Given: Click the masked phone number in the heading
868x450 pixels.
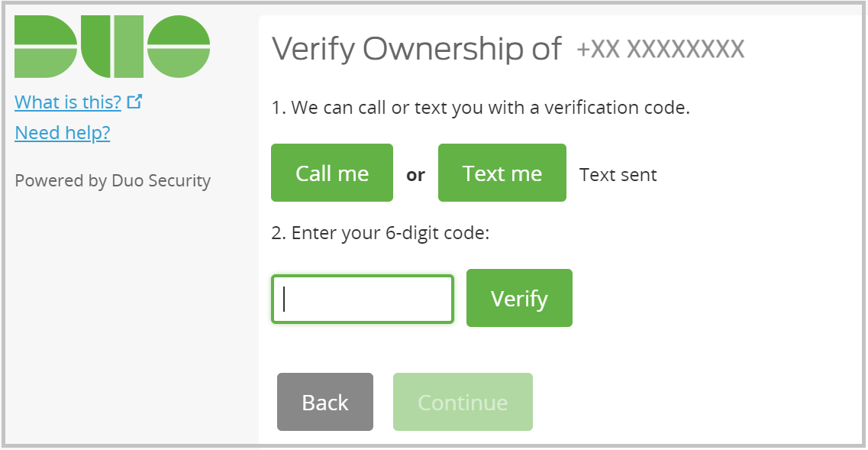Looking at the screenshot, I should [x=661, y=47].
